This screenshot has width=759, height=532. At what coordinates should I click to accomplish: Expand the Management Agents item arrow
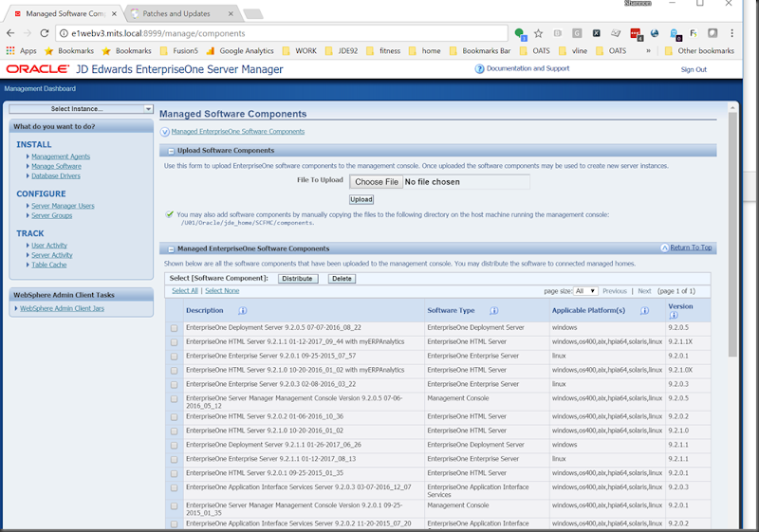(x=28, y=156)
